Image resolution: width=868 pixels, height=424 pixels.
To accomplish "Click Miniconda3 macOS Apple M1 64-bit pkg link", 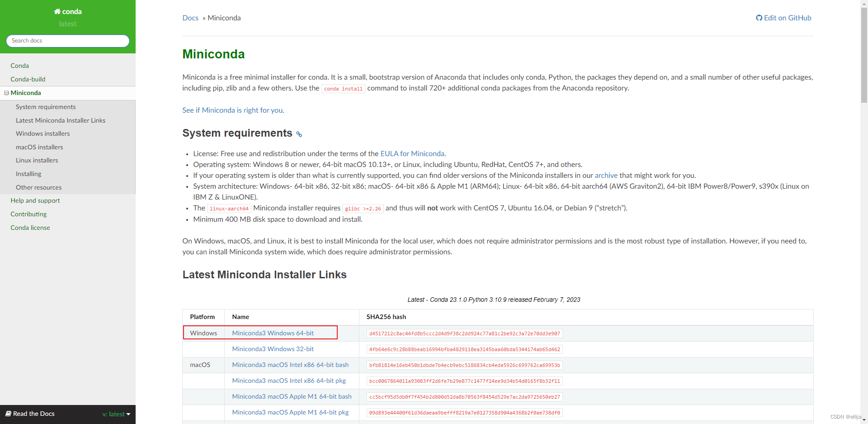I will (x=290, y=412).
